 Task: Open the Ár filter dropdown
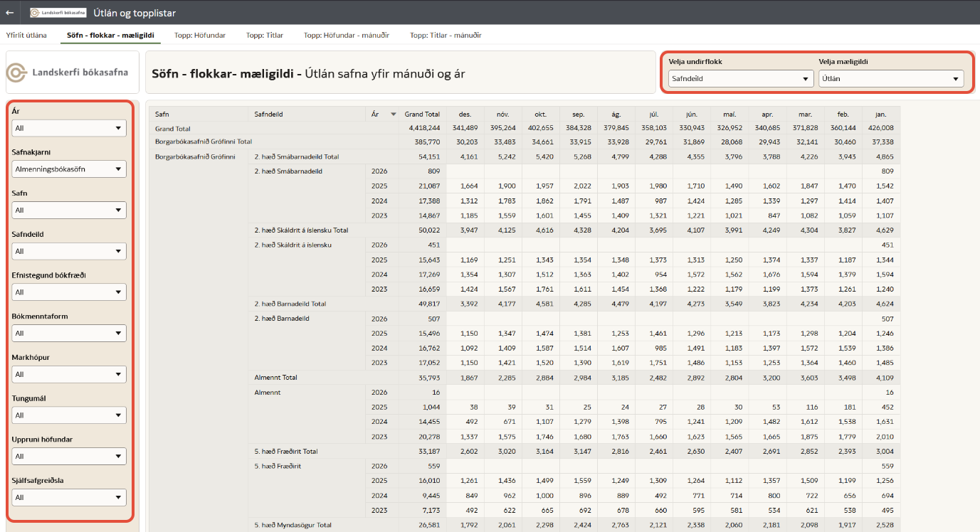click(x=69, y=128)
